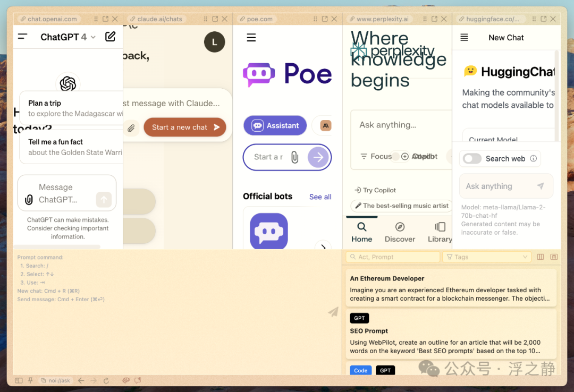574x392 pixels.
Task: Click the HuggingChat send message icon
Action: click(541, 186)
